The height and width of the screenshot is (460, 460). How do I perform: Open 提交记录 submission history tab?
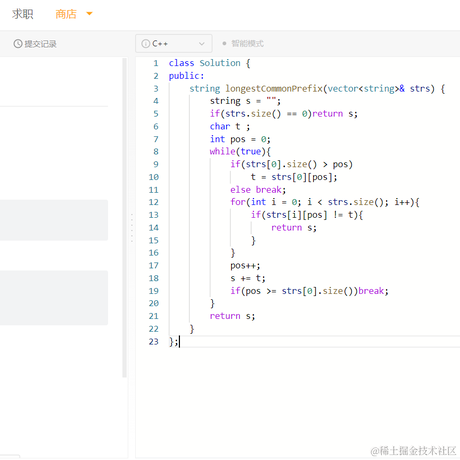pyautogui.click(x=35, y=44)
